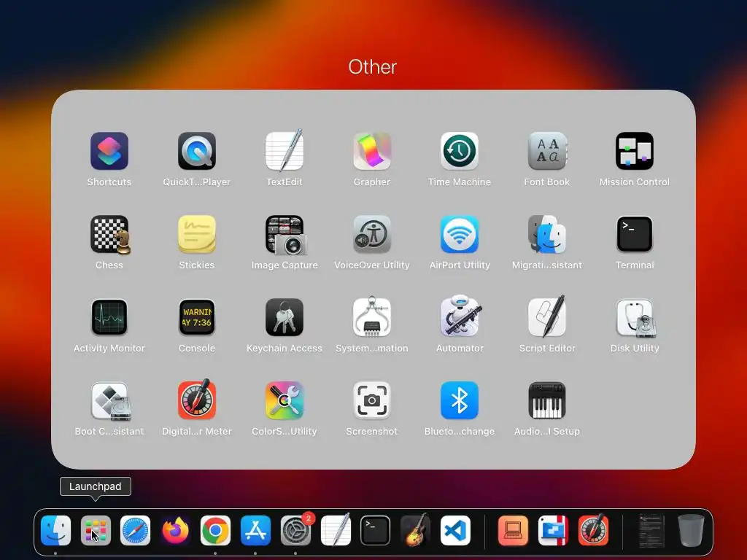Screen dimensions: 747x560
Task: Click the Launchpad Dock icon
Action: coord(96,531)
